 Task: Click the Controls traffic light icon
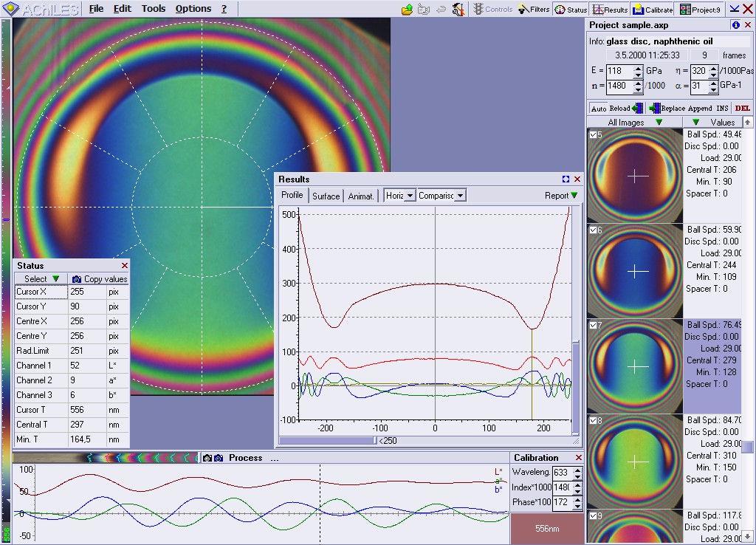[478, 9]
